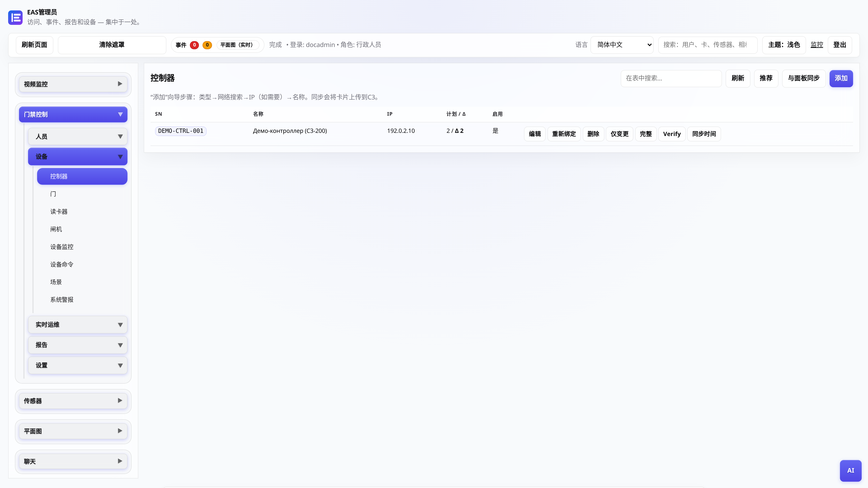The image size is (868, 488).
Task: Click the IP value 192.0.2.10
Action: pyautogui.click(x=401, y=131)
